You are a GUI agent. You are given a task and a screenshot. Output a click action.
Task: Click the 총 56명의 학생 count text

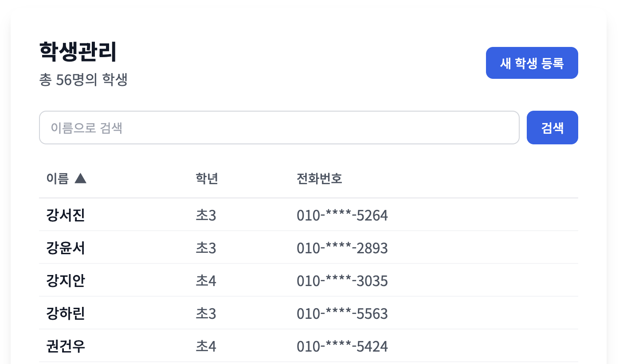point(82,81)
